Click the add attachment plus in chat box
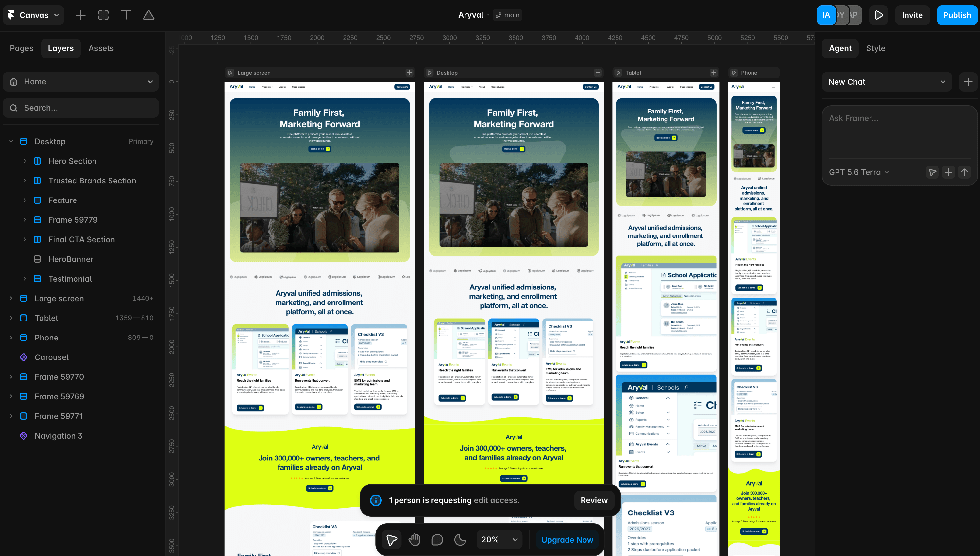 pos(948,172)
